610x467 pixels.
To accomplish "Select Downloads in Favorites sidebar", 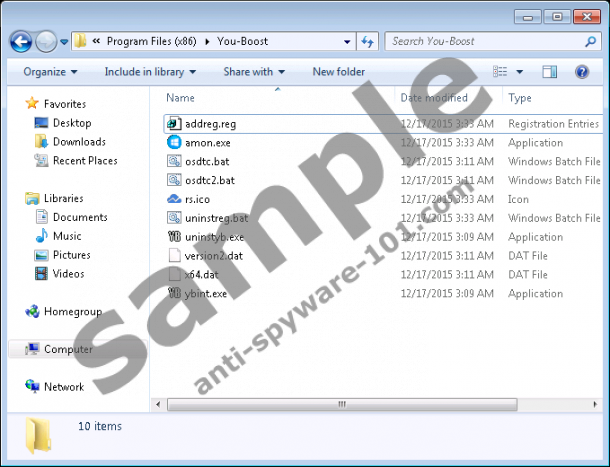I will [x=79, y=142].
